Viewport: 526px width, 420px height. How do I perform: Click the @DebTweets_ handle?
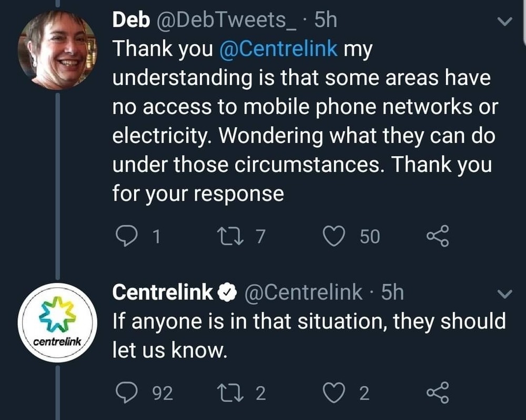point(225,21)
